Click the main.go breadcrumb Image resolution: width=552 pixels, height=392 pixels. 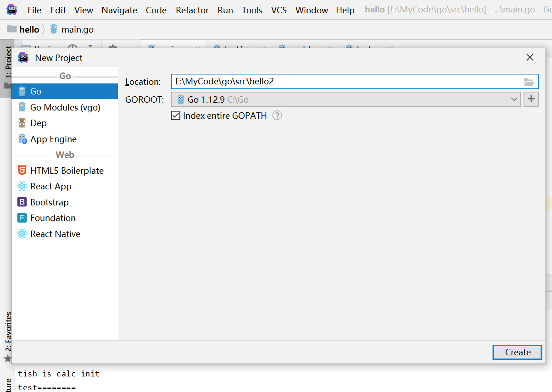78,29
